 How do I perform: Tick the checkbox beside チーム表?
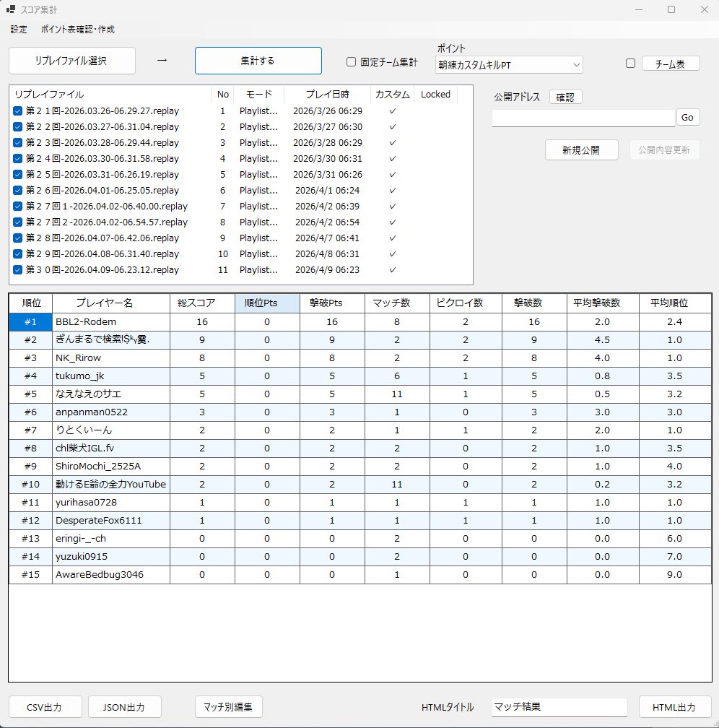[x=630, y=63]
